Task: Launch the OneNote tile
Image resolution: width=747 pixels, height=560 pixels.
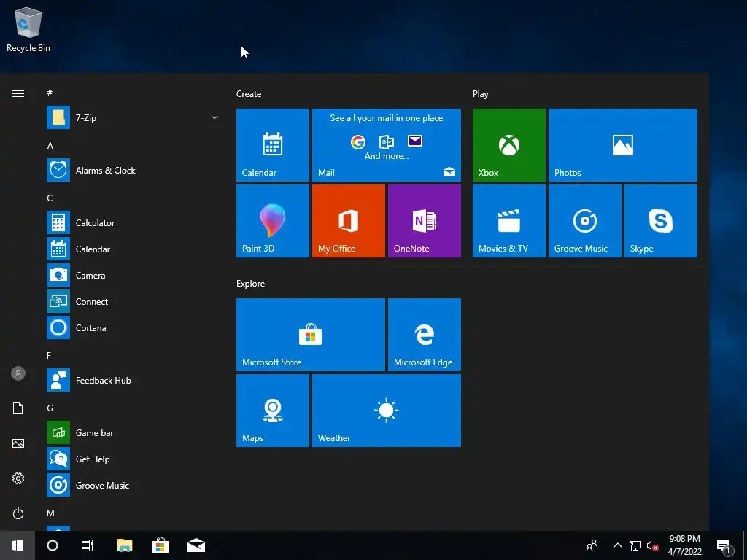Action: (x=425, y=221)
